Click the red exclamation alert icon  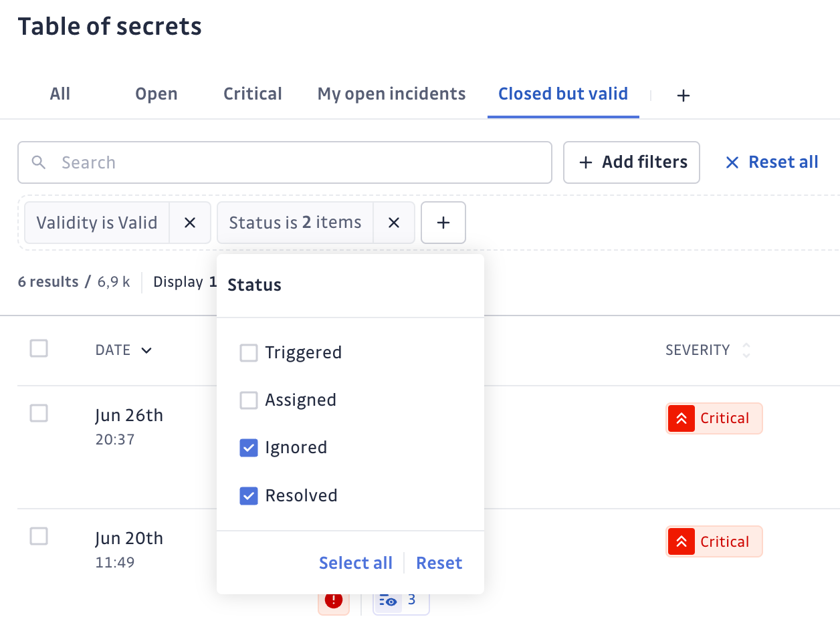coord(334,600)
